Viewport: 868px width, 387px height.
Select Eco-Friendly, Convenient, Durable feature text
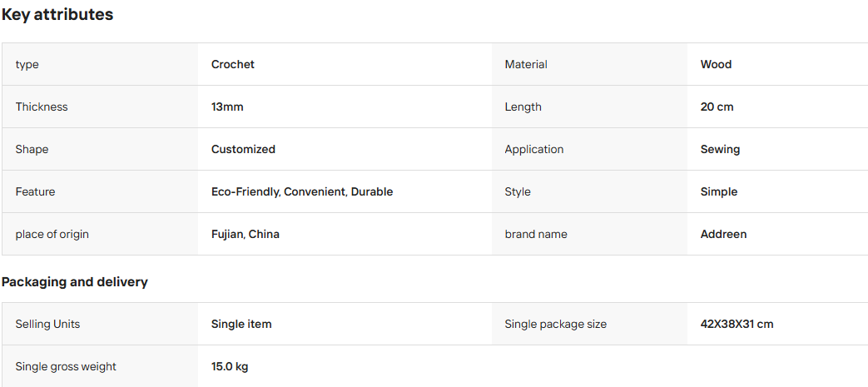tap(302, 191)
